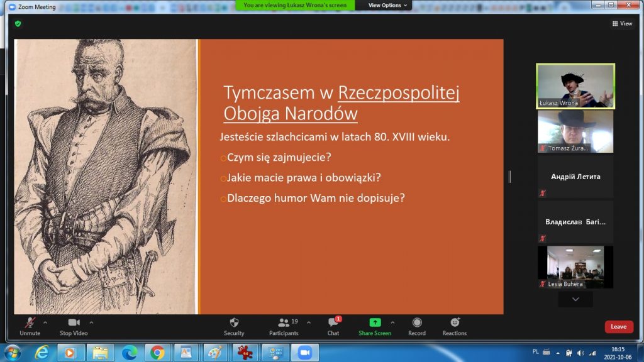
Task: Expand audio options arrow beside Unmute
Action: [45, 322]
